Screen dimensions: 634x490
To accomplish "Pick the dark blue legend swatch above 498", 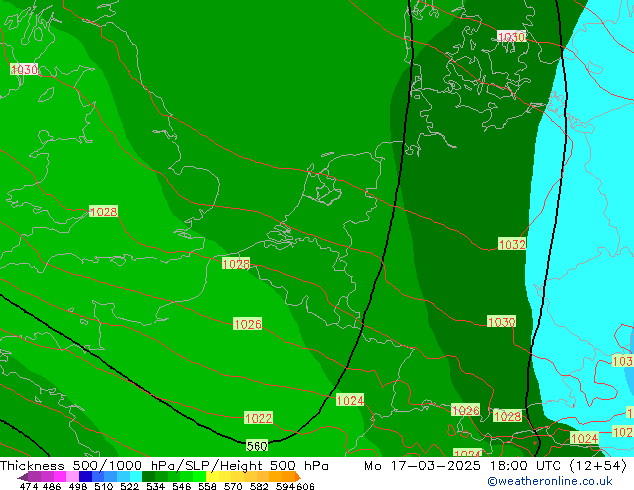I will point(85,477).
